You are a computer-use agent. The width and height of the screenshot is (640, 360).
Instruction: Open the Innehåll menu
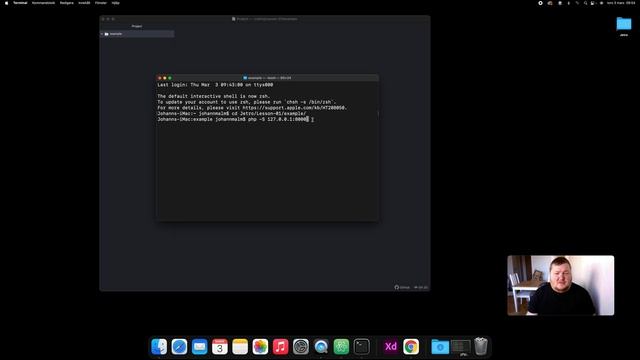point(84,3)
